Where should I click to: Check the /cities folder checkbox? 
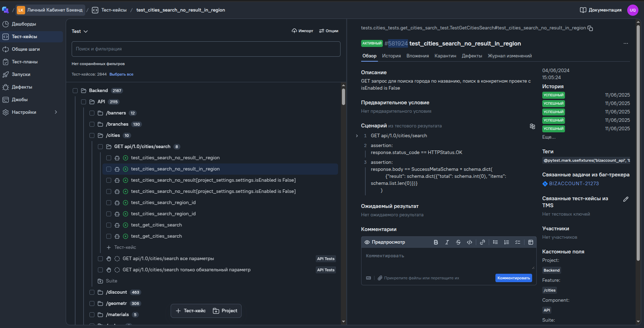pos(92,135)
